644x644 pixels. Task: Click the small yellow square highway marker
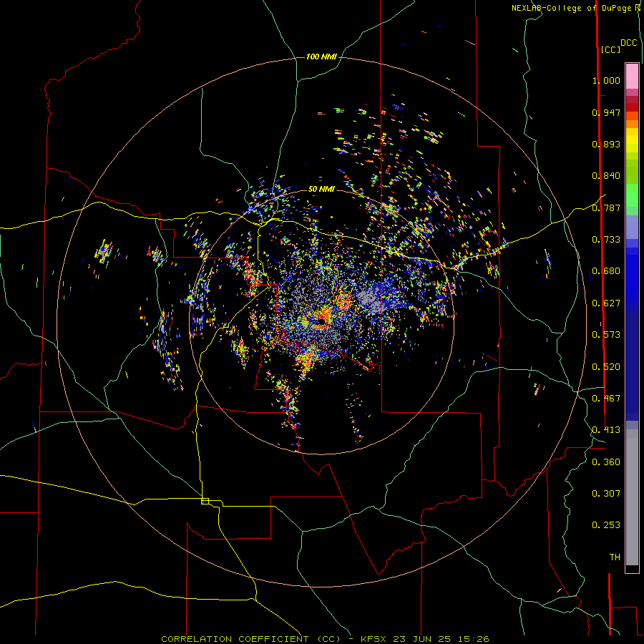pos(205,501)
